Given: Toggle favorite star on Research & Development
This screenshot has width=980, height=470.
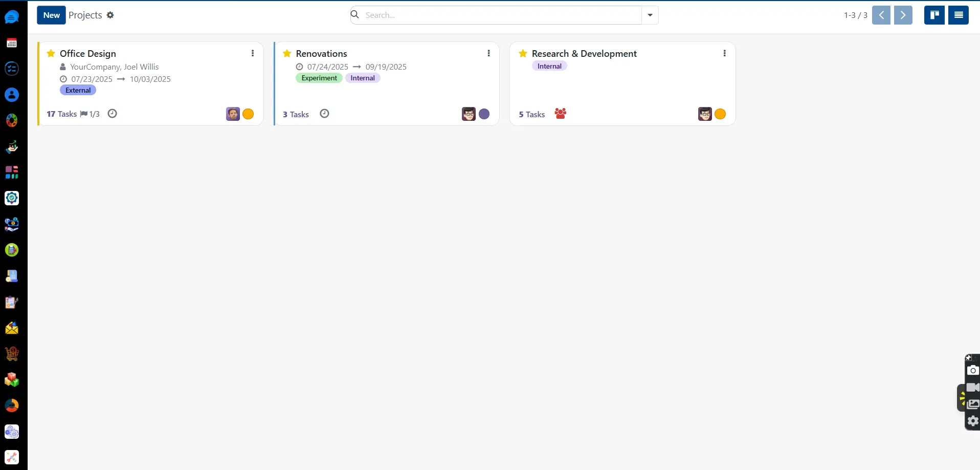Looking at the screenshot, I should [x=523, y=53].
